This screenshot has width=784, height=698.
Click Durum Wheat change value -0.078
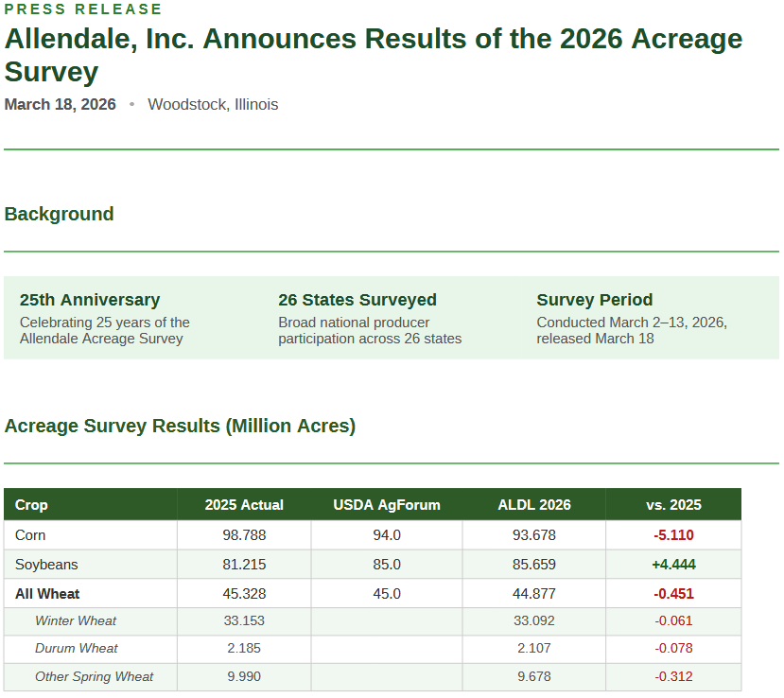(673, 648)
